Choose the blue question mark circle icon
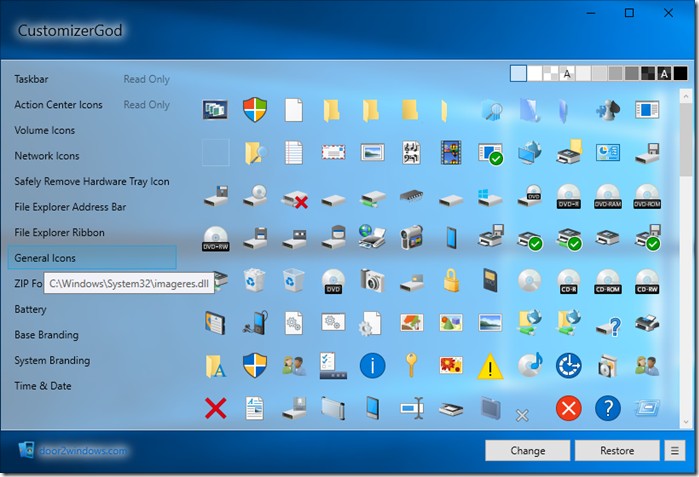Screen dimensions: 699x477 point(608,408)
